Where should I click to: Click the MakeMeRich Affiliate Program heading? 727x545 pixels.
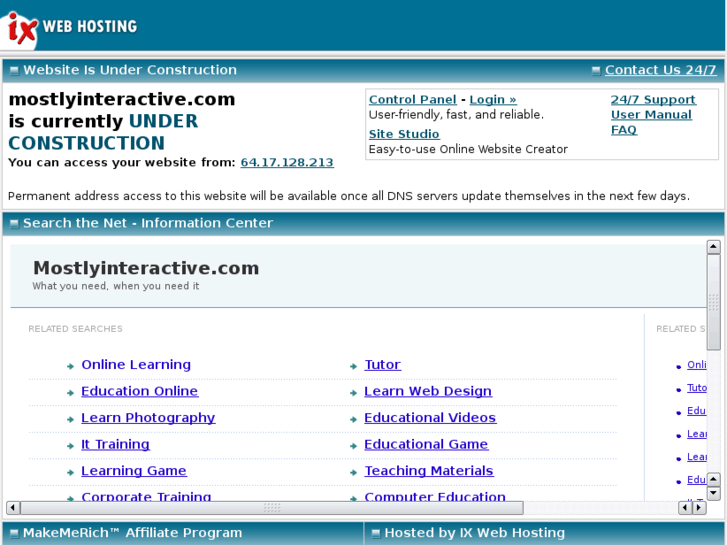coord(133,533)
